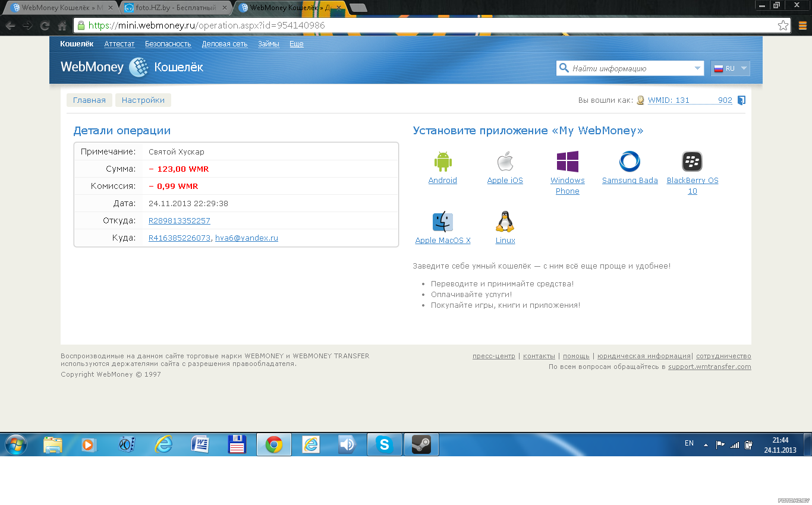Click the Найти информацию search field
The image size is (812, 505).
point(630,68)
